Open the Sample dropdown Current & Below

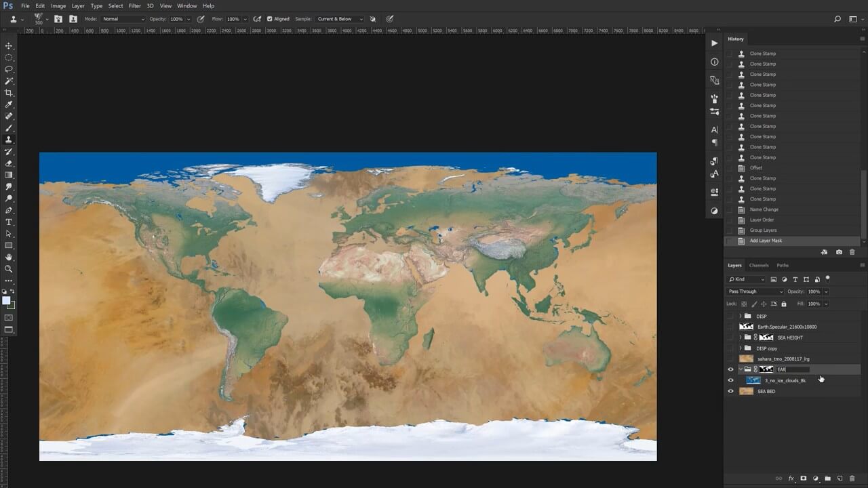pyautogui.click(x=339, y=19)
